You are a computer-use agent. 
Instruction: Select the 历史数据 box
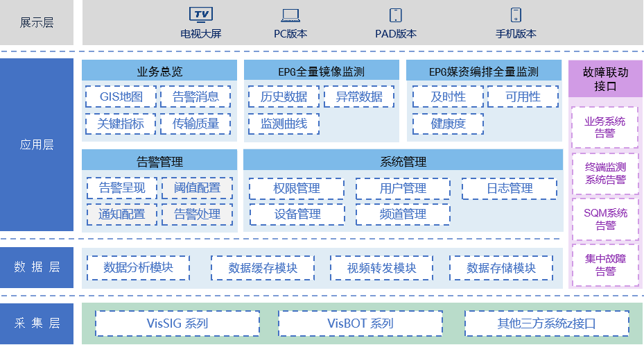click(284, 96)
